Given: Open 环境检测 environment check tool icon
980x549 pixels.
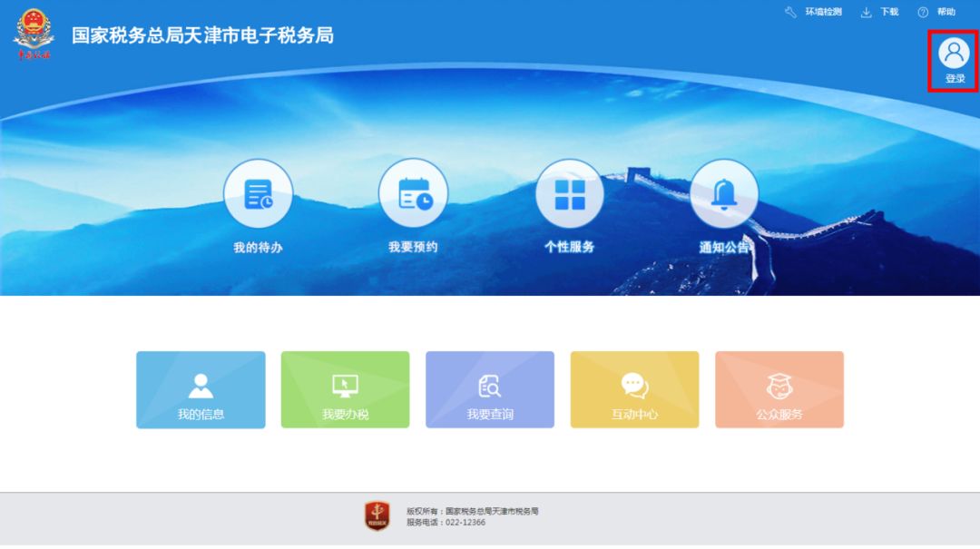Looking at the screenshot, I should pos(790,12).
